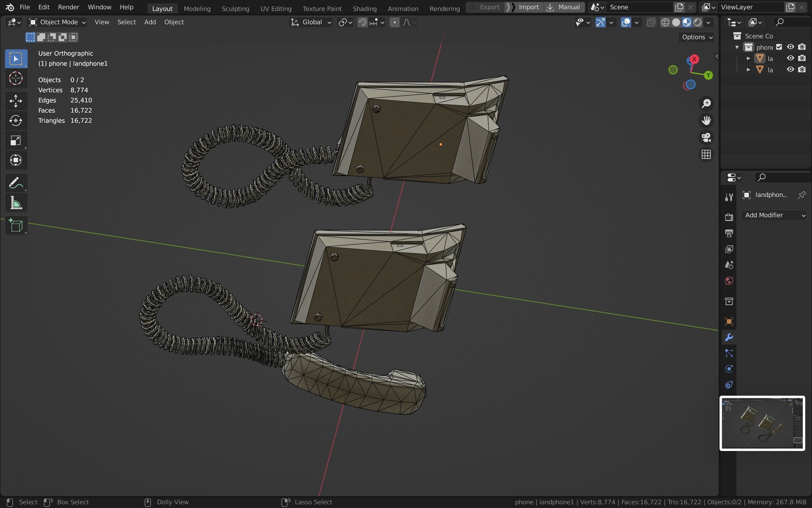This screenshot has height=508, width=812.
Task: Click the red X axis gizmo
Action: coord(694,59)
